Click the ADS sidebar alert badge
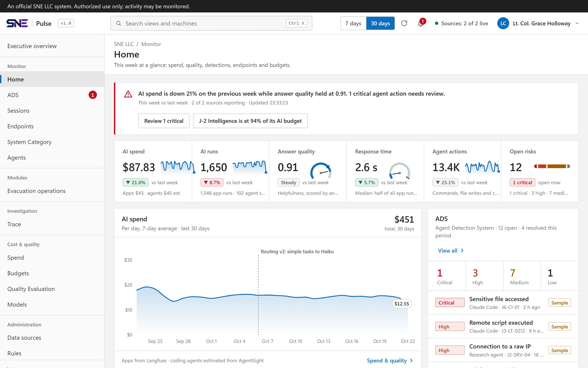 pyautogui.click(x=93, y=95)
